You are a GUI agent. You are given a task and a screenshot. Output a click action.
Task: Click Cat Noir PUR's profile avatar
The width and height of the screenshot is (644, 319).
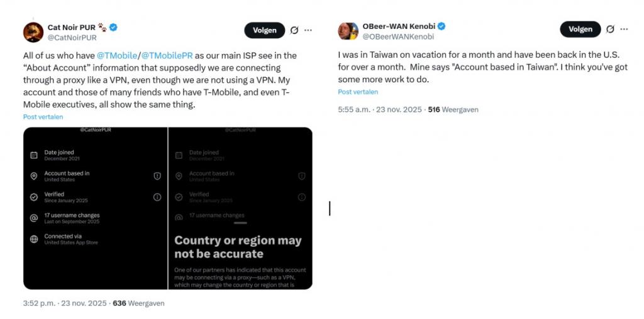point(33,32)
